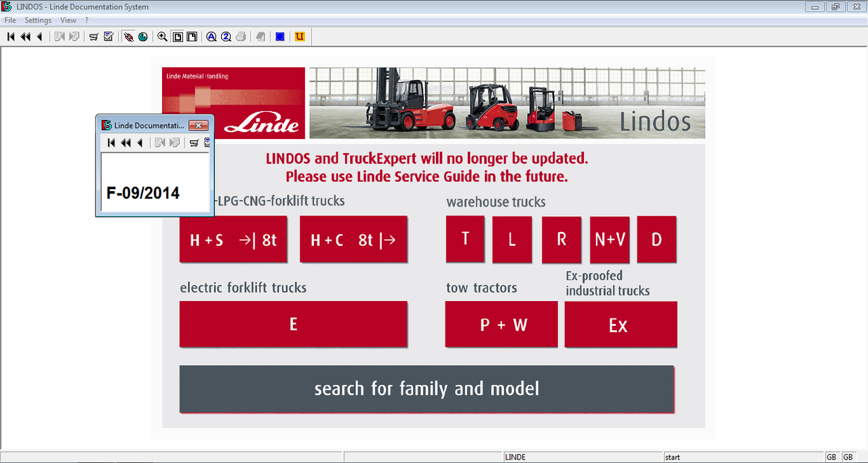Click the 'tow tractors' heading
Image resolution: width=868 pixels, height=463 pixels.
tap(481, 288)
